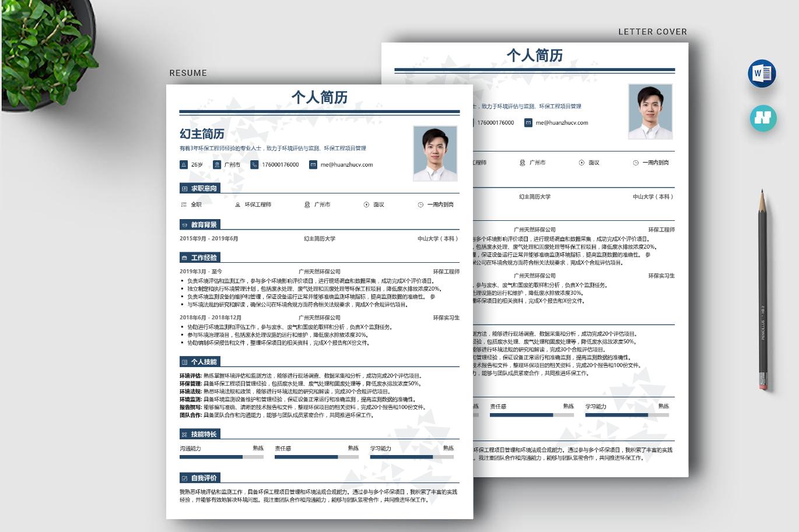Click the 沟通能力 proficiency bar
The width and height of the screenshot is (799, 532).
click(222, 457)
